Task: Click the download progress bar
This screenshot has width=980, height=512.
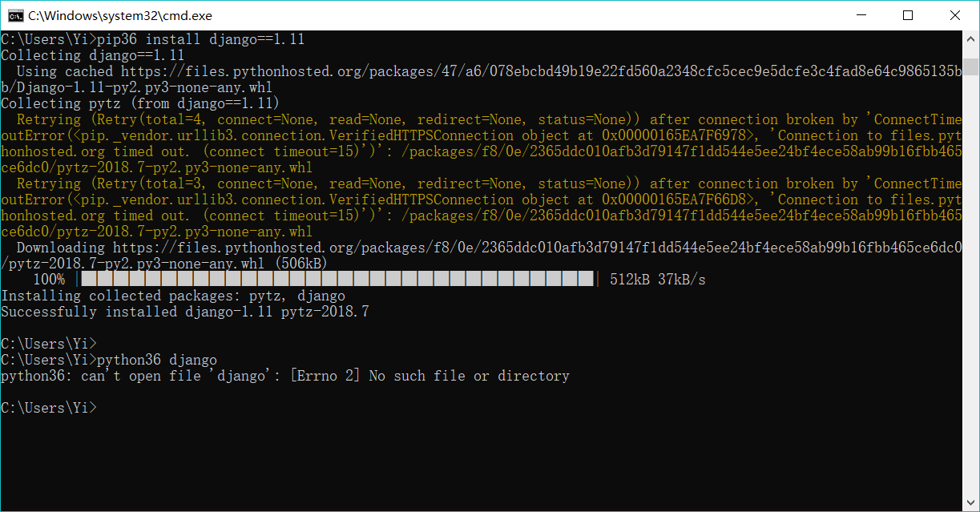Action: (x=337, y=280)
